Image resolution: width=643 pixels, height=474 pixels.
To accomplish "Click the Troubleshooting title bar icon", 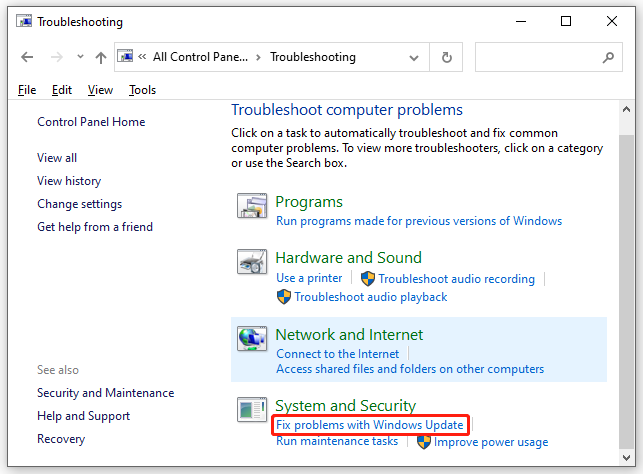I will [x=24, y=21].
